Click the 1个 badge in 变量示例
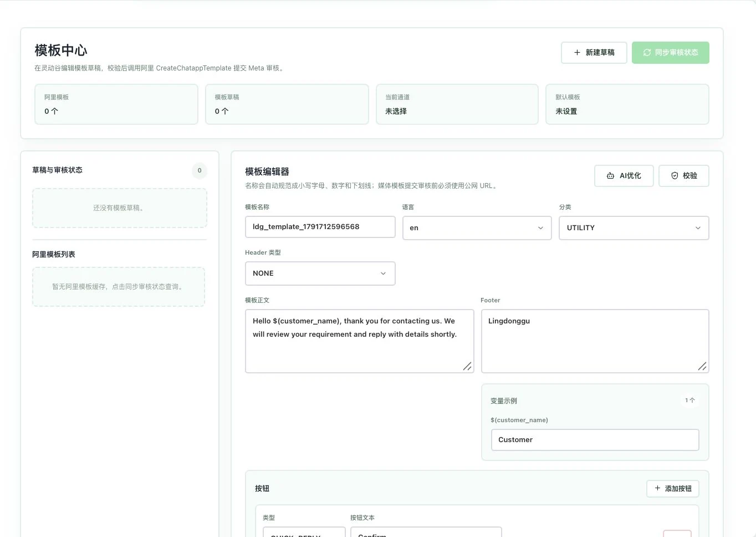This screenshot has width=756, height=537. pos(689,401)
